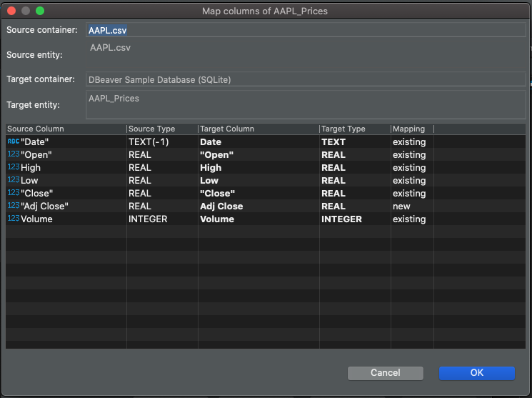This screenshot has width=532, height=398.
Task: Click the numeric type icon beside Volume
Action: (14, 219)
